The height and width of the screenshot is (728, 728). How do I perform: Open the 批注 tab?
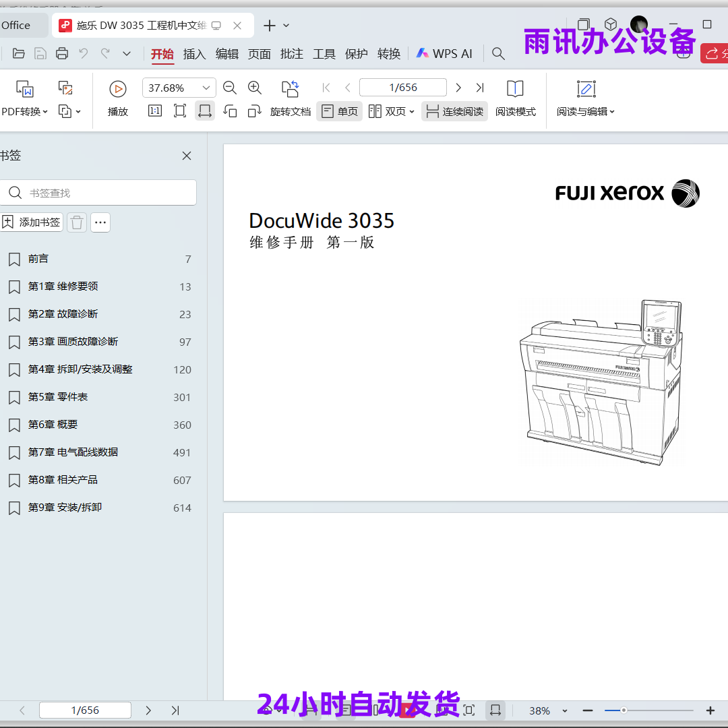tap(292, 54)
